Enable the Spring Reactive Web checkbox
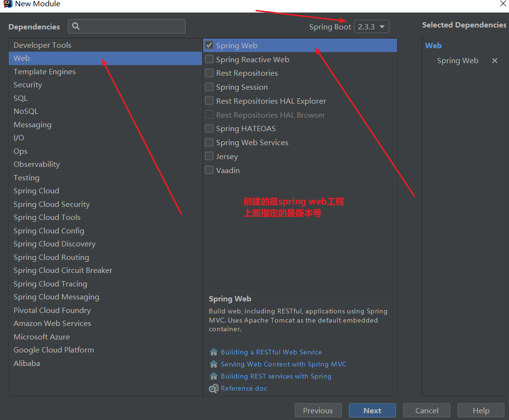The width and height of the screenshot is (509, 420). 209,59
